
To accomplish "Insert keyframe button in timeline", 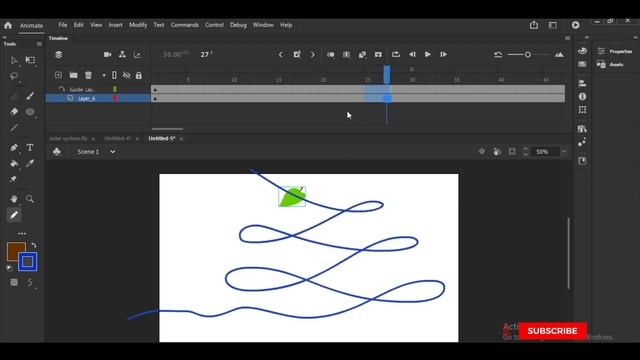I will (297, 54).
